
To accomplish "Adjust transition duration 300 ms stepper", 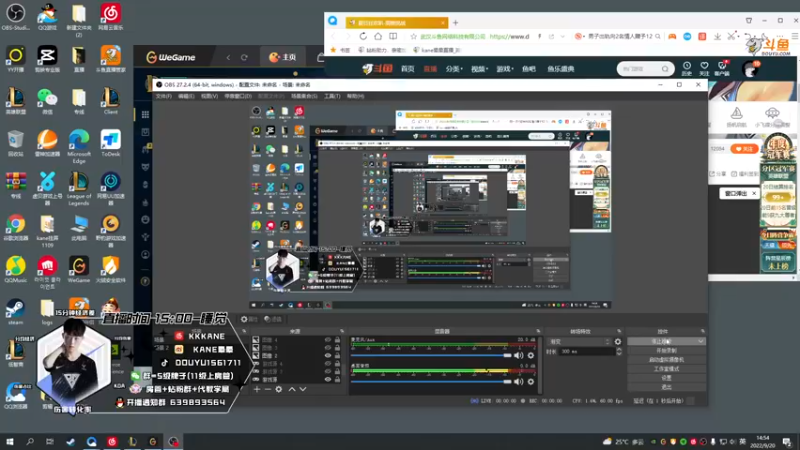I will (619, 352).
